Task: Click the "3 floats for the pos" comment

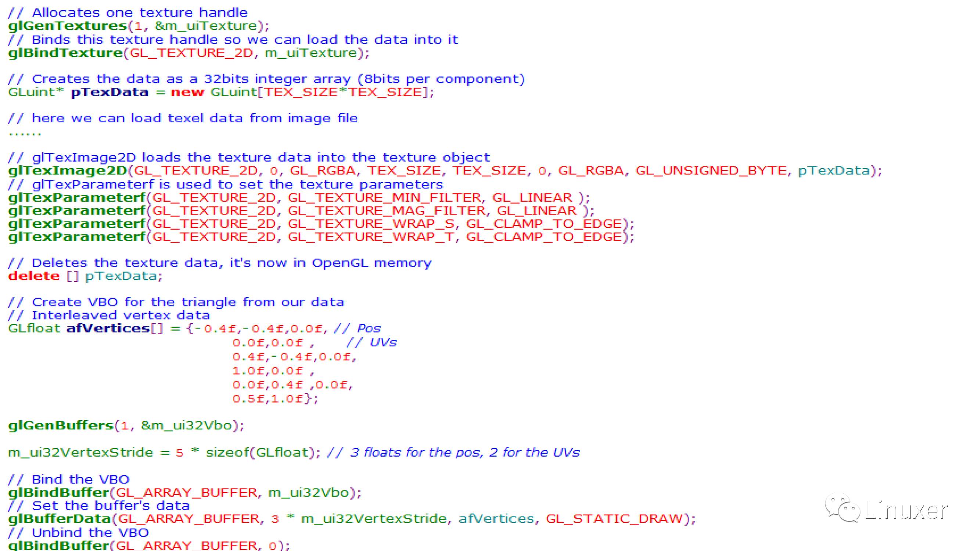Action: 453,452
